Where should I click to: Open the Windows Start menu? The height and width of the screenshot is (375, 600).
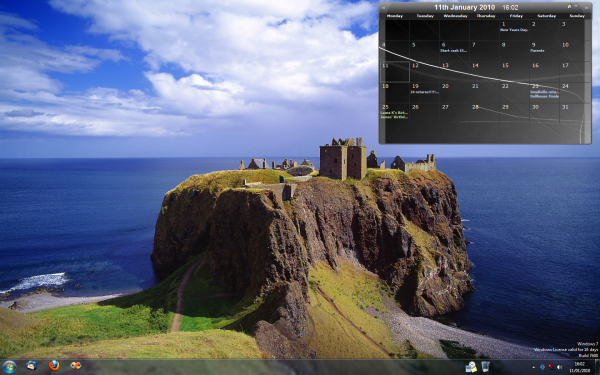click(9, 367)
